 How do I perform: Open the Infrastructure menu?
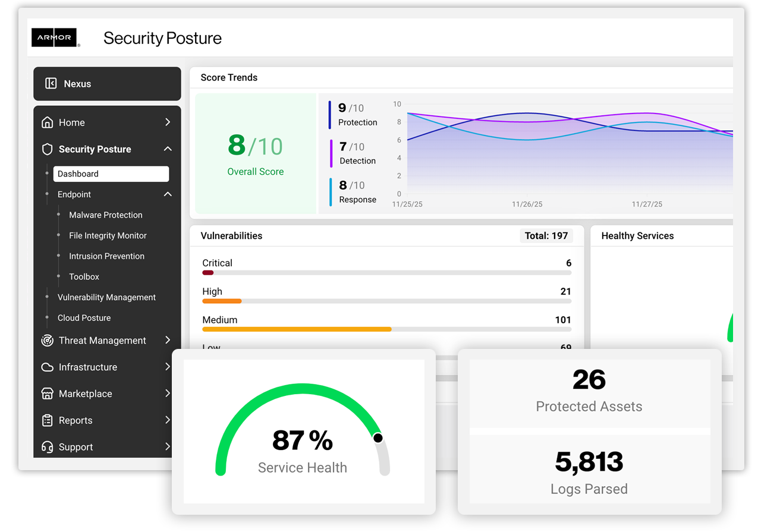(88, 367)
